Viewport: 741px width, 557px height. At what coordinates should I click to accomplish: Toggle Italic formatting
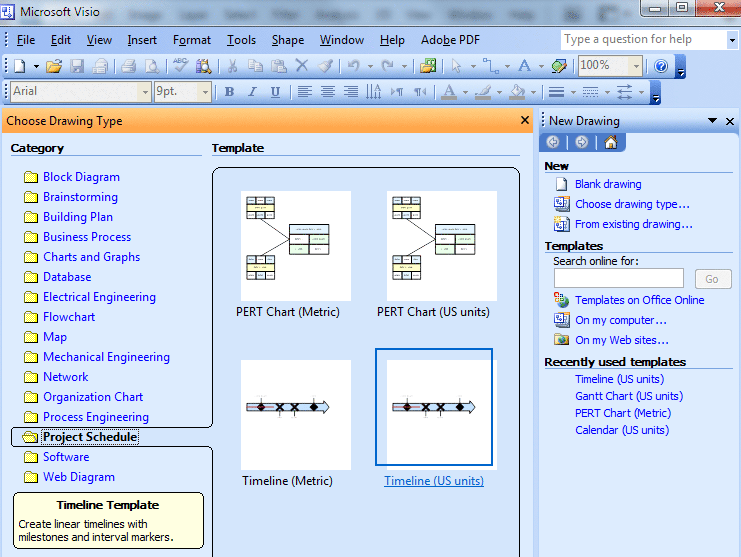(x=252, y=92)
